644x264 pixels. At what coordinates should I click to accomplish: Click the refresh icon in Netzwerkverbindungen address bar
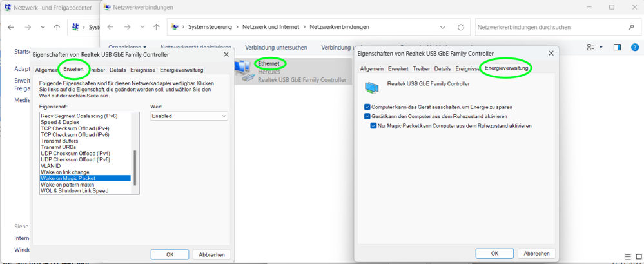(461, 28)
